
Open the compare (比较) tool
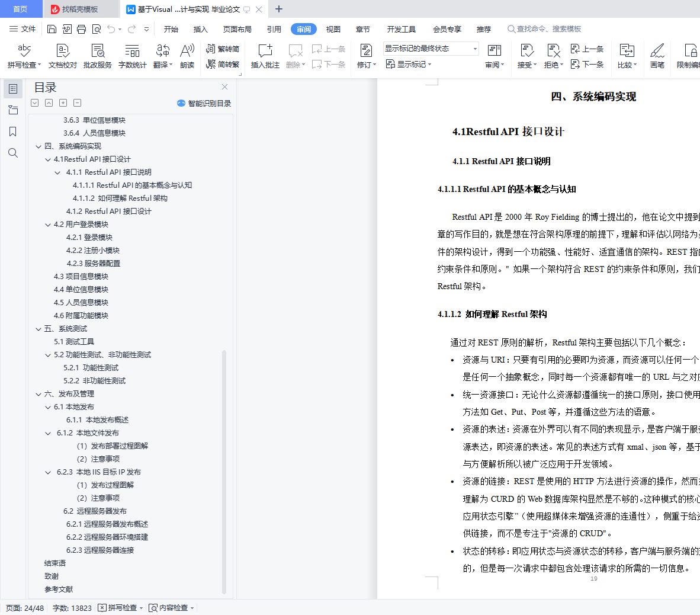627,56
